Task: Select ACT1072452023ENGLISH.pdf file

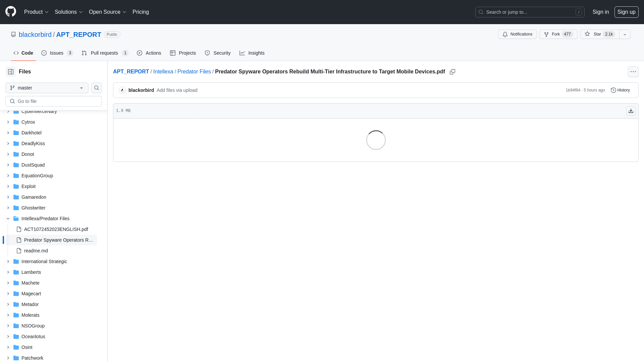Action: [x=56, y=229]
